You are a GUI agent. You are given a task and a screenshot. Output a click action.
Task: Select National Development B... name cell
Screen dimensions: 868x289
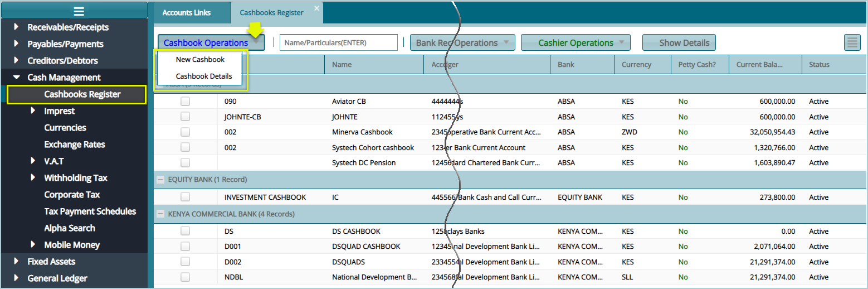[x=374, y=277]
